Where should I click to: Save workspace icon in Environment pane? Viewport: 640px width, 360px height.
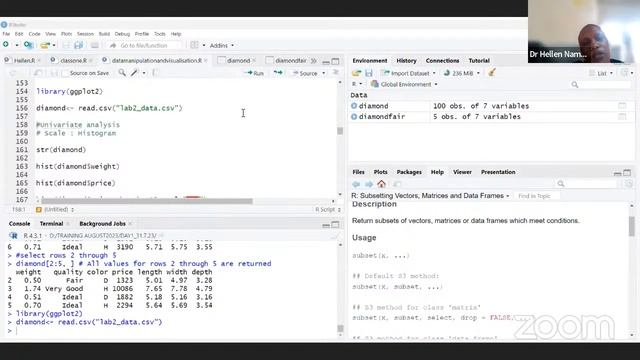coord(369,73)
